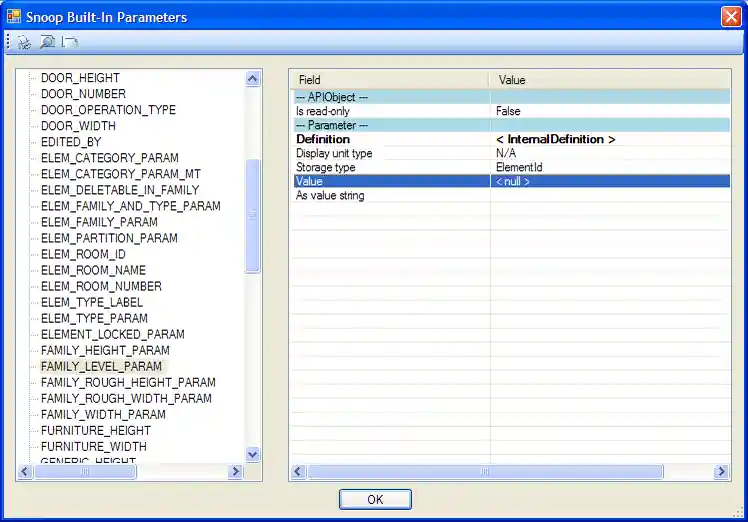This screenshot has width=748, height=522.
Task: Open the bold Definition row
Action: coord(323,139)
